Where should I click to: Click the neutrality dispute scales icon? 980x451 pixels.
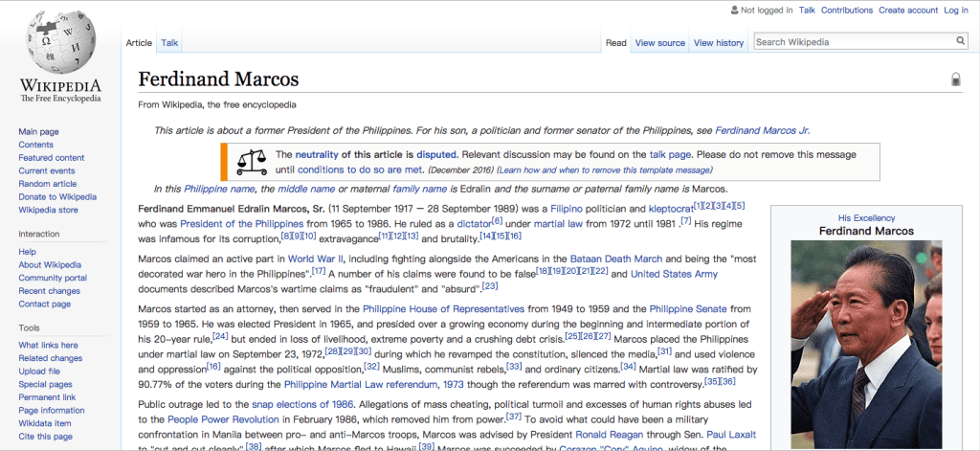tap(252, 160)
